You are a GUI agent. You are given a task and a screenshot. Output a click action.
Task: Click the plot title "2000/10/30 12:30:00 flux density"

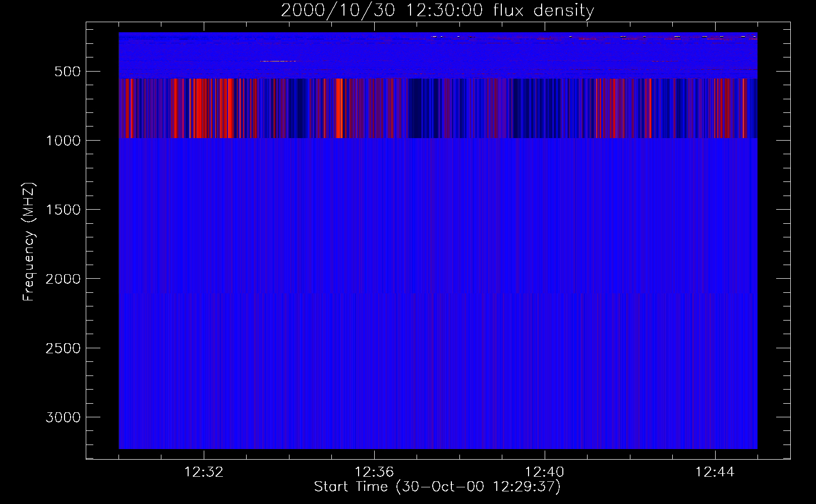437,11
